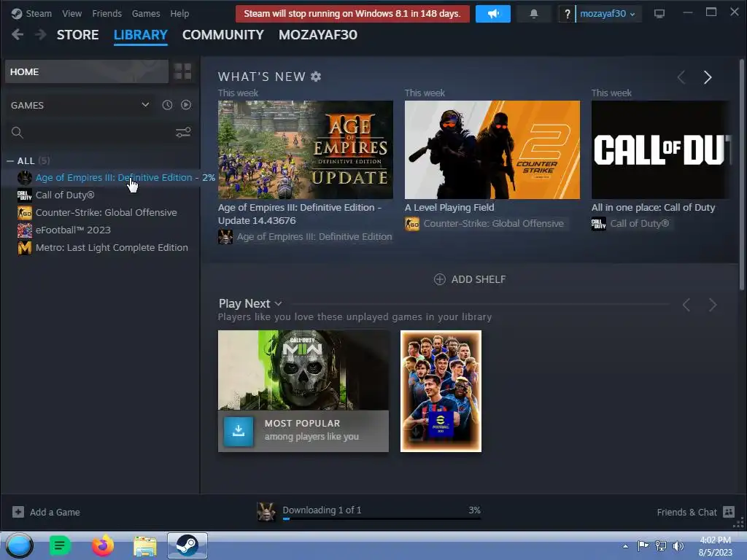The height and width of the screenshot is (560, 747).
Task: Click the forward navigation arrow
Action: (41, 34)
